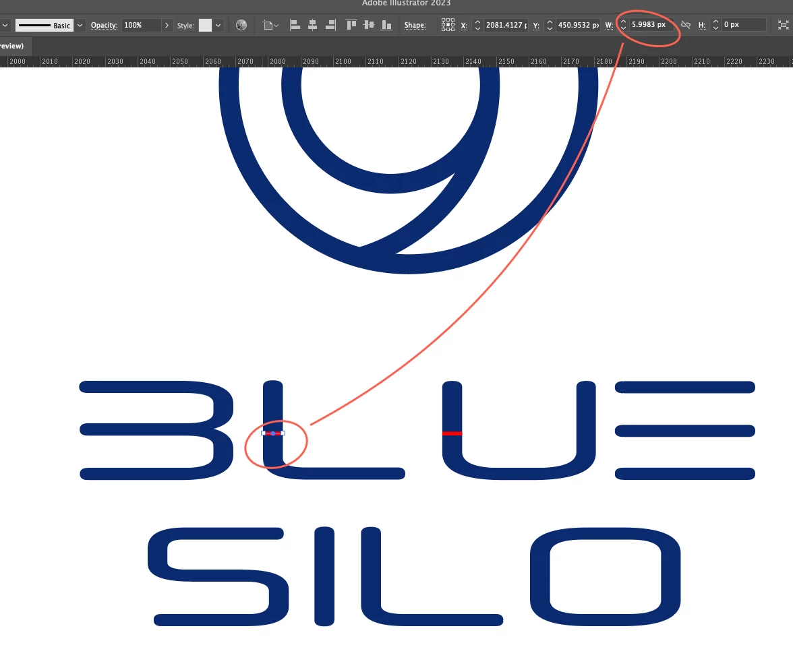The height and width of the screenshot is (672, 793).
Task: Click Vertical Align Center icon
Action: pos(369,25)
